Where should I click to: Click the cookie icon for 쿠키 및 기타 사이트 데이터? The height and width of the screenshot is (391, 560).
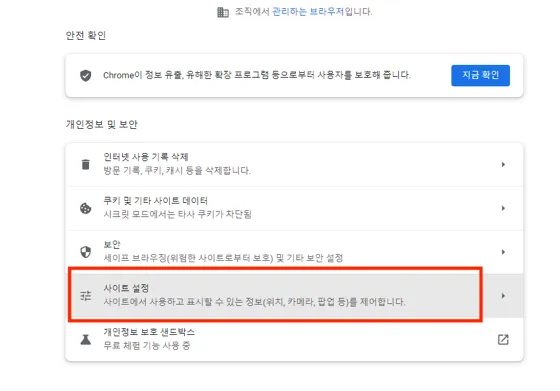click(86, 208)
